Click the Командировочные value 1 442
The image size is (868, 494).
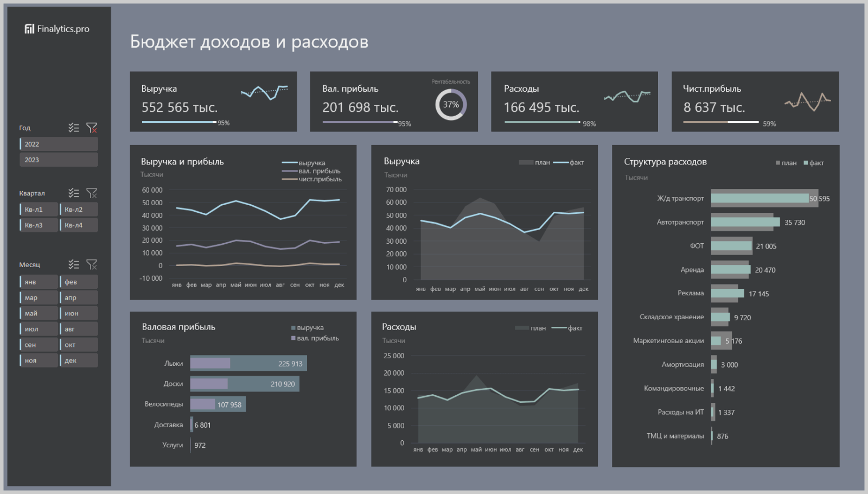click(726, 389)
